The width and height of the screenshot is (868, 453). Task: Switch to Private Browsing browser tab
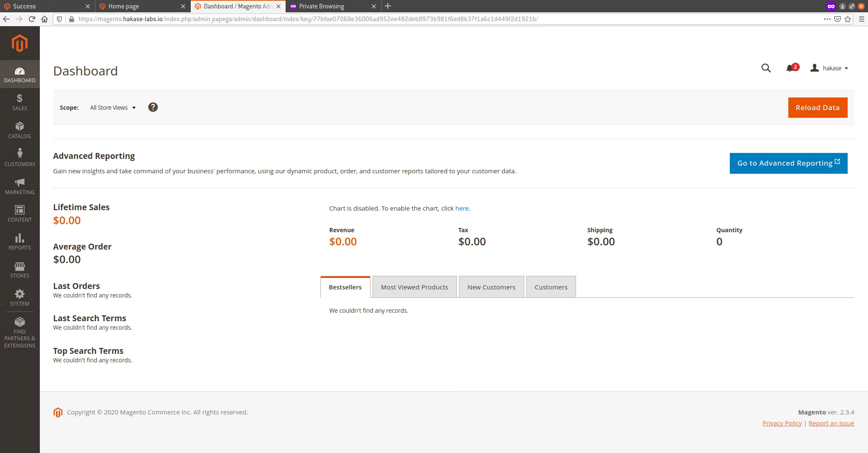pyautogui.click(x=328, y=6)
